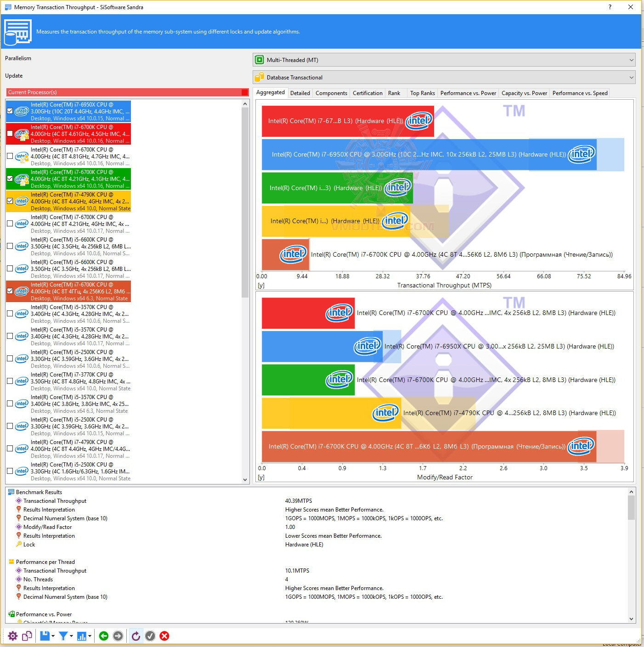Uncheck the i7-6950X processor checkbox
Screen dimensions: 644x647
coord(10,111)
